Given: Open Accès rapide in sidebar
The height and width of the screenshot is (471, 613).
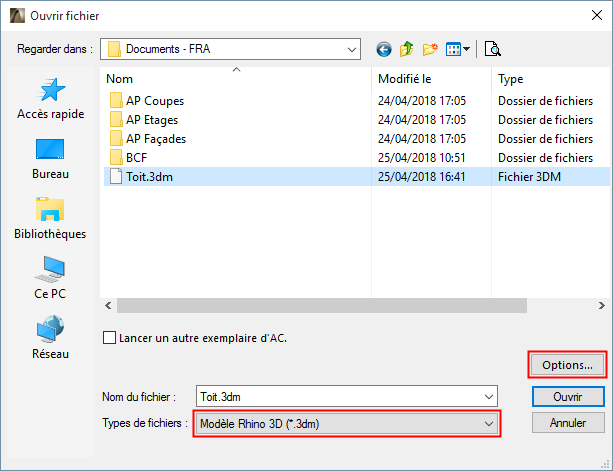Looking at the screenshot, I should click(50, 99).
